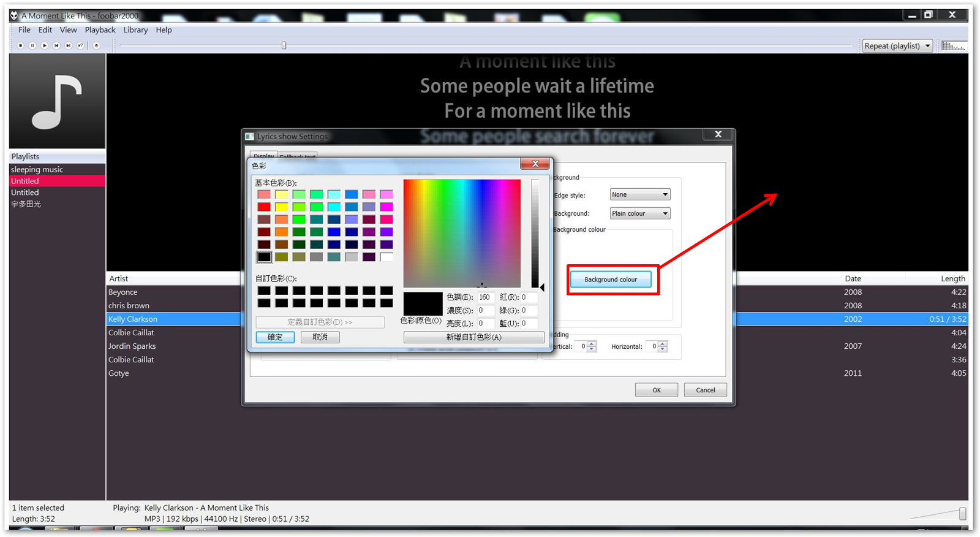Click the 藍 blue value input field
This screenshot has width=980, height=537.
[x=529, y=323]
